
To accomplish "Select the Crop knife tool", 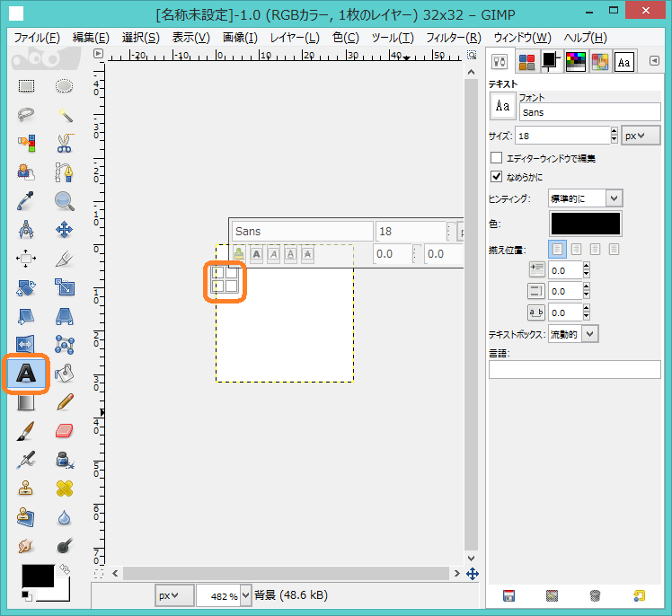I will (65, 259).
